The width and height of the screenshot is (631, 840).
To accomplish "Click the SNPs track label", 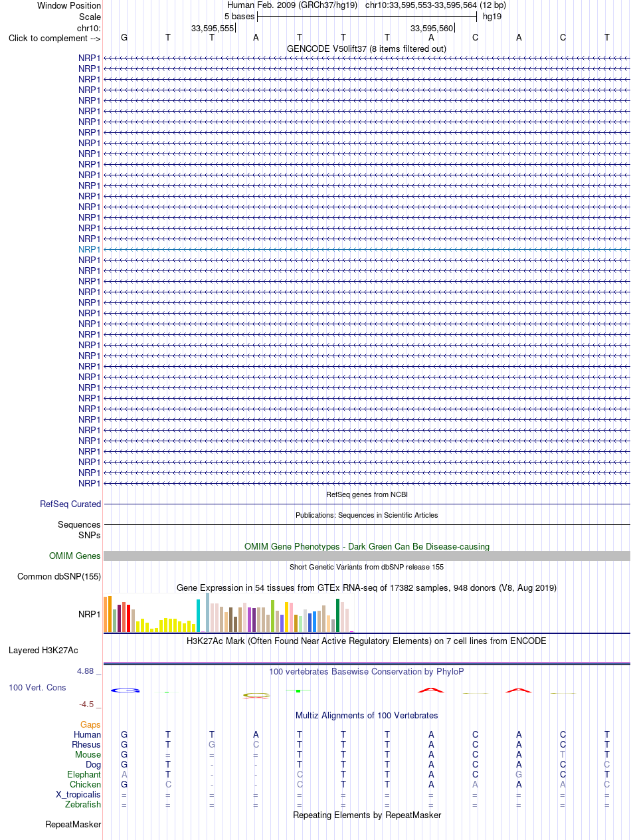I will 90,535.
